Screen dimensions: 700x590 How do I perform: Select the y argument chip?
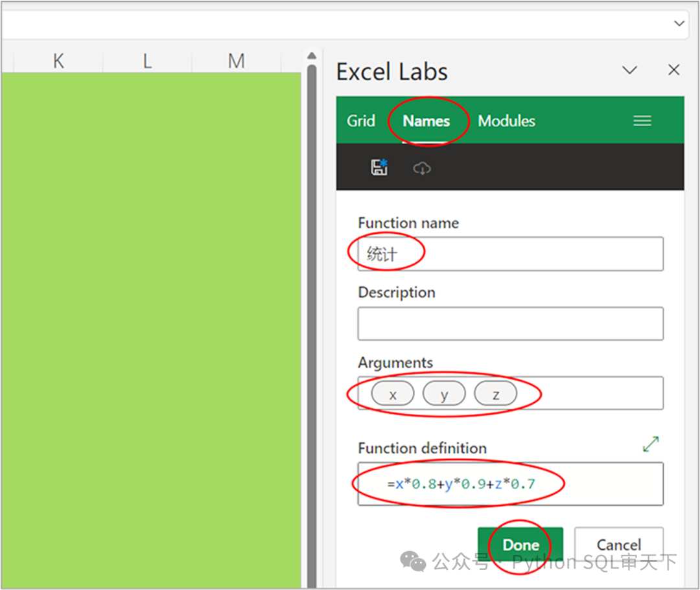[x=444, y=394]
